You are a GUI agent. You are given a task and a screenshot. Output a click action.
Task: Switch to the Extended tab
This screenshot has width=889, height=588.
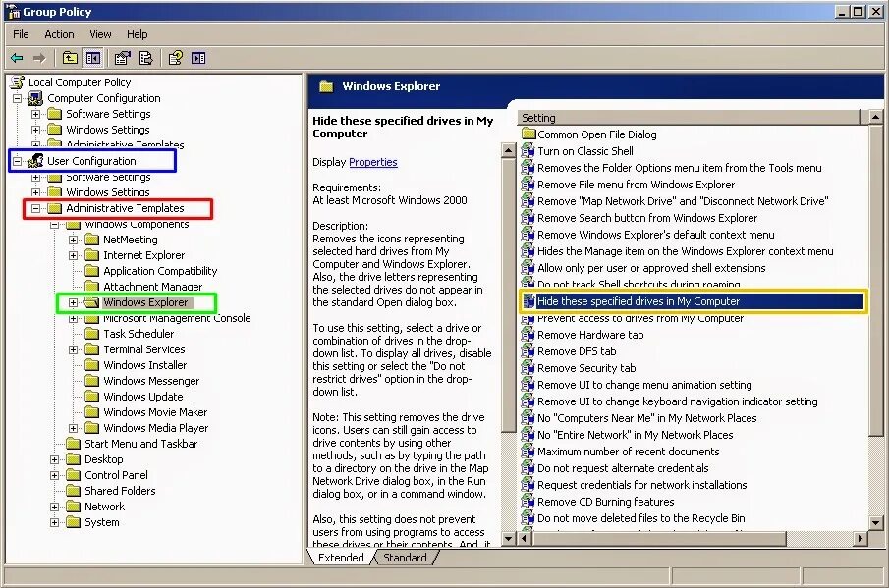point(341,558)
